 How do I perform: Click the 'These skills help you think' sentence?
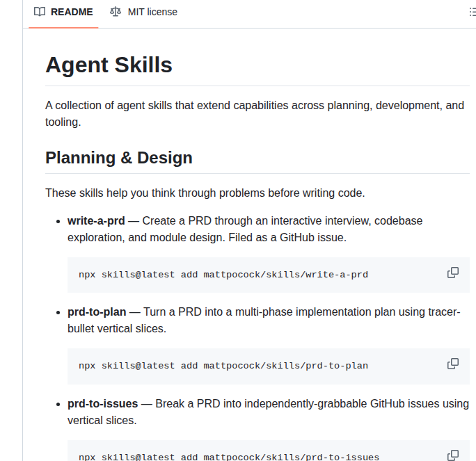(205, 193)
